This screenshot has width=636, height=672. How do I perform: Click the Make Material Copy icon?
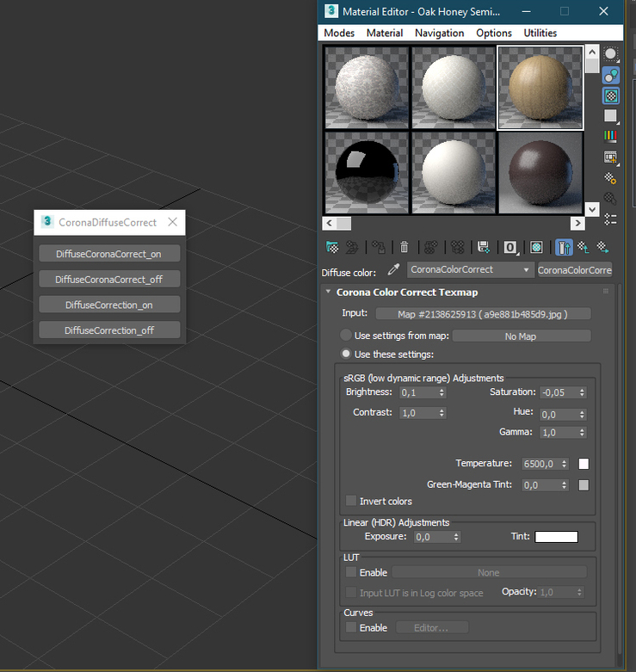(430, 247)
